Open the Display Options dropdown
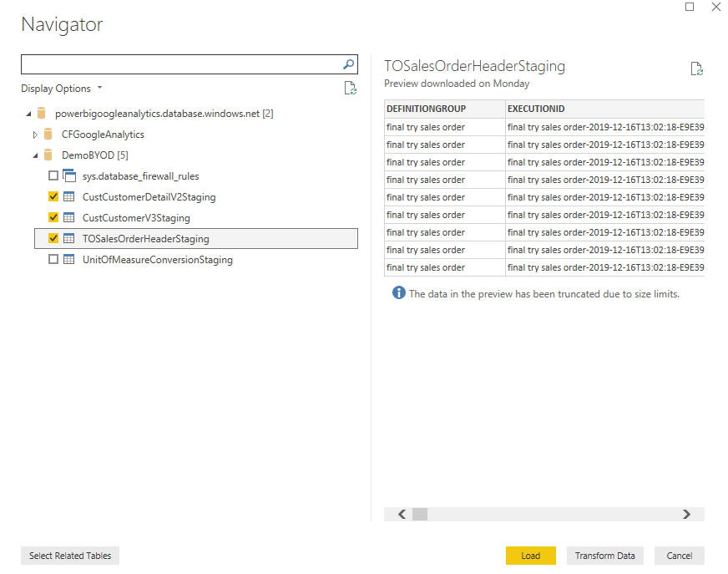 (61, 89)
